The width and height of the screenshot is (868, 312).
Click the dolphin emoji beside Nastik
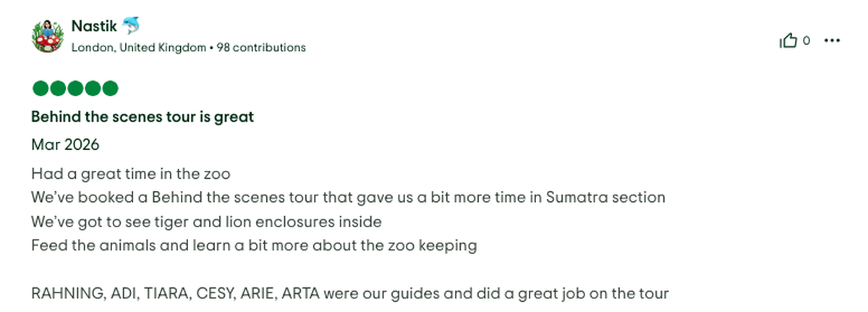pos(131,27)
